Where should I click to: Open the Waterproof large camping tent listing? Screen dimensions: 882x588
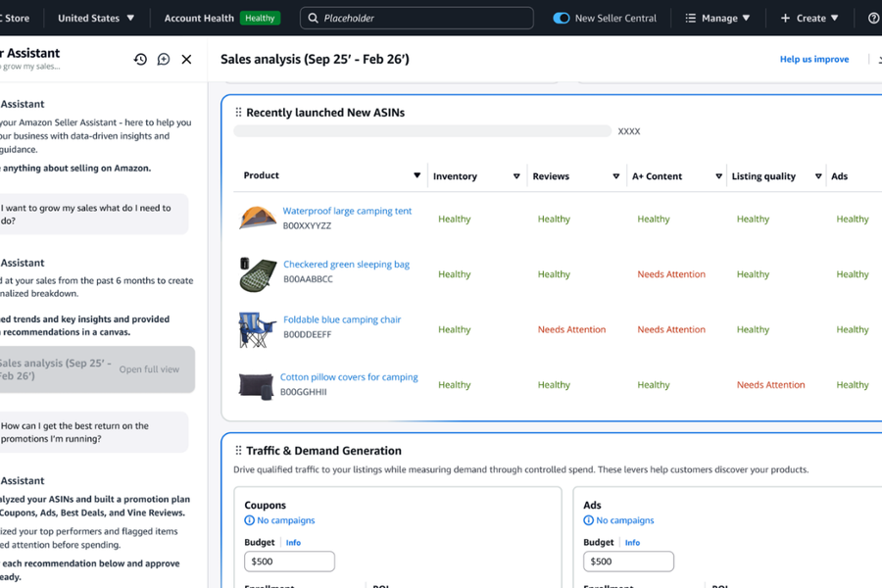[x=347, y=211]
